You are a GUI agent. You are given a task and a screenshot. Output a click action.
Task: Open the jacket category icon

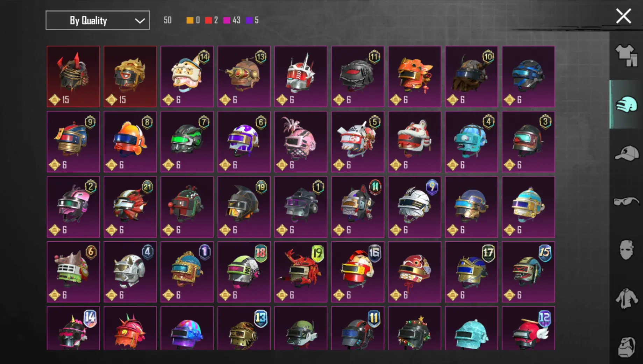(x=627, y=298)
